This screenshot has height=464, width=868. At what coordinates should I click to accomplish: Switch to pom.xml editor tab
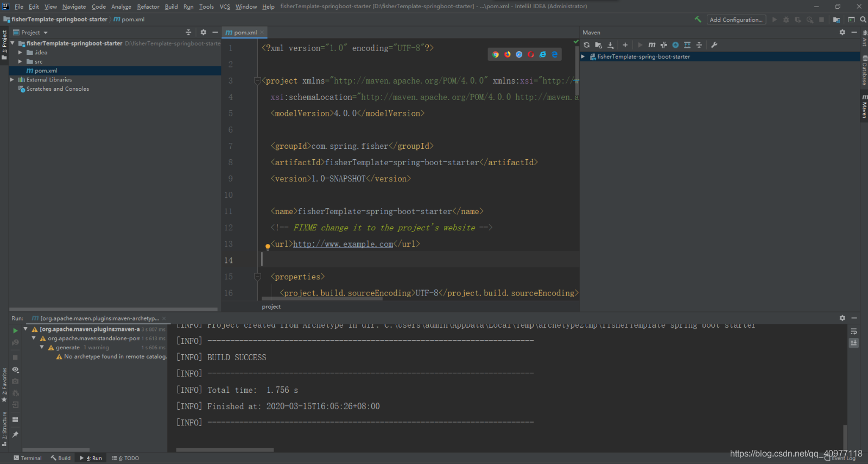coord(245,33)
